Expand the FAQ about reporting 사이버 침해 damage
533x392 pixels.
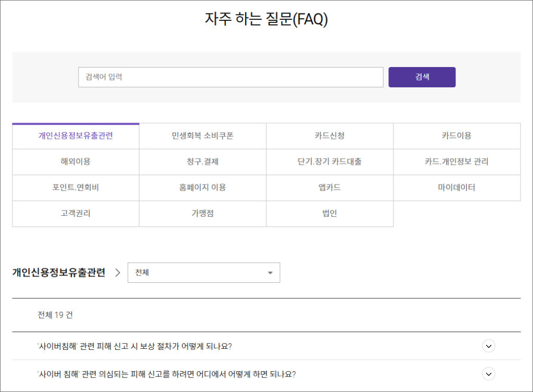[488, 374]
